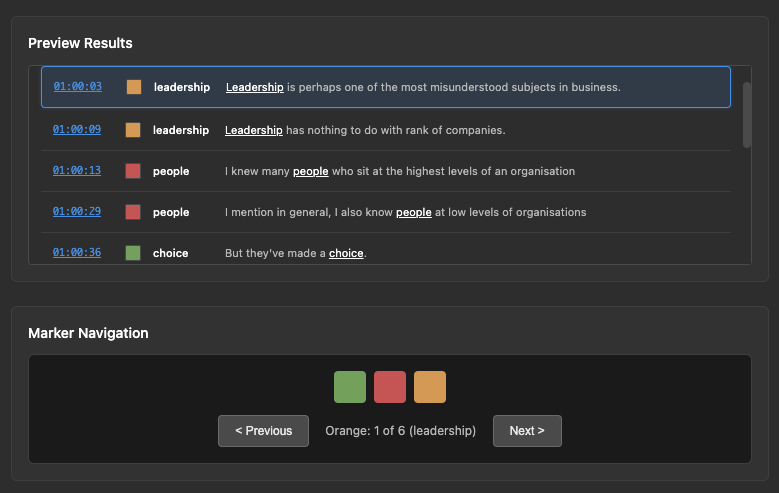The image size is (779, 493).
Task: Click the 01:00:13 timecode link
Action: point(77,171)
